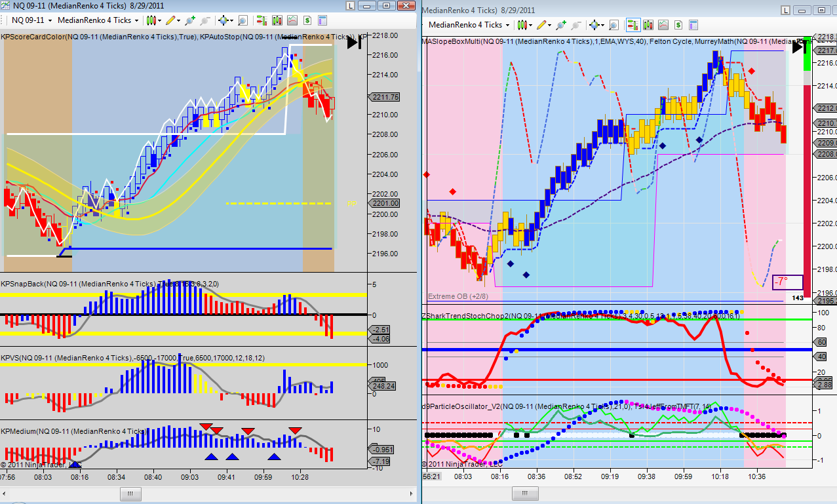Screen dimensions: 837x504
Task: Open Data Box dollar icon in left chart
Action: (307, 20)
